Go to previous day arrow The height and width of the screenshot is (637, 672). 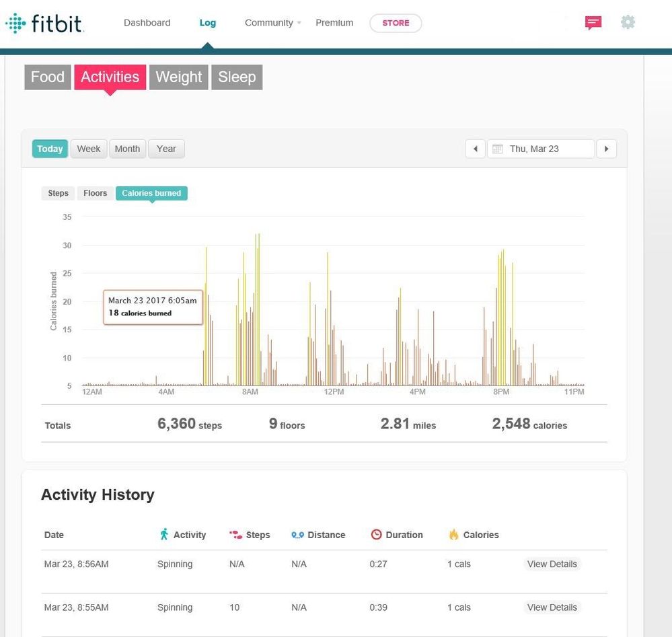click(x=476, y=149)
